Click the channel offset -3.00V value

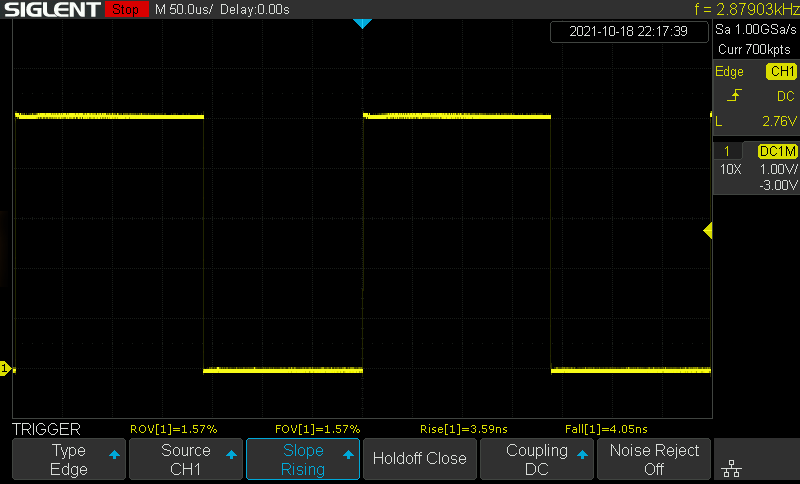click(778, 185)
